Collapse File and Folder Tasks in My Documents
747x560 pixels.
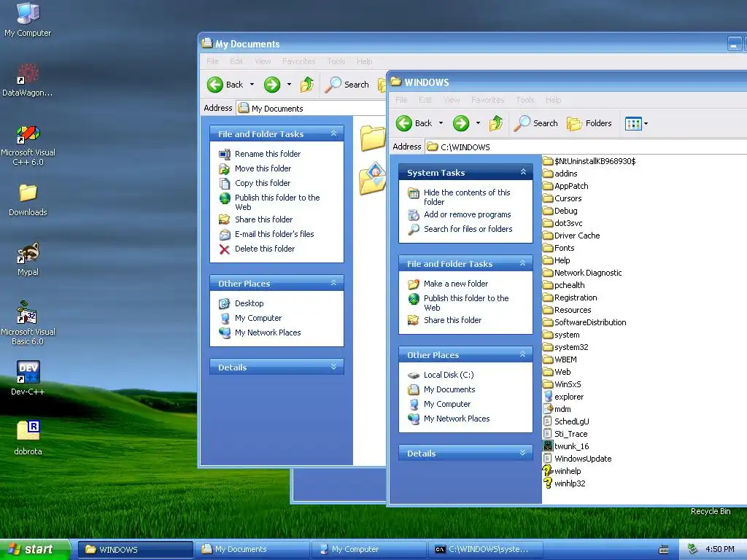coord(334,133)
